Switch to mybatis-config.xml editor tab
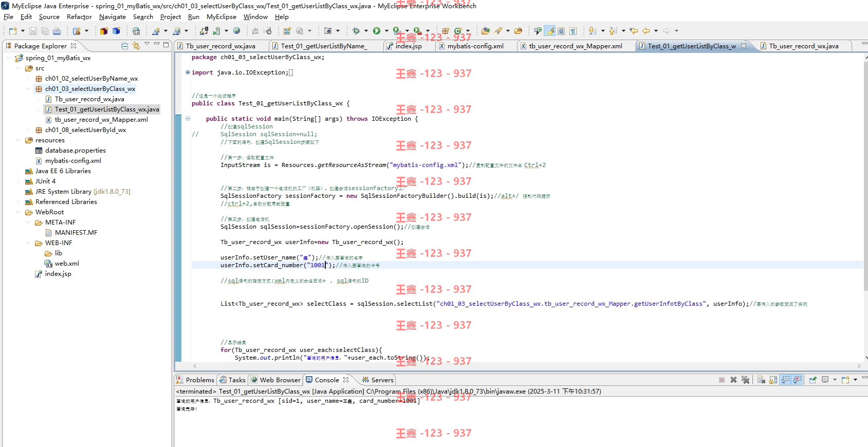Screen dimensions: 868x447 (x=475, y=46)
